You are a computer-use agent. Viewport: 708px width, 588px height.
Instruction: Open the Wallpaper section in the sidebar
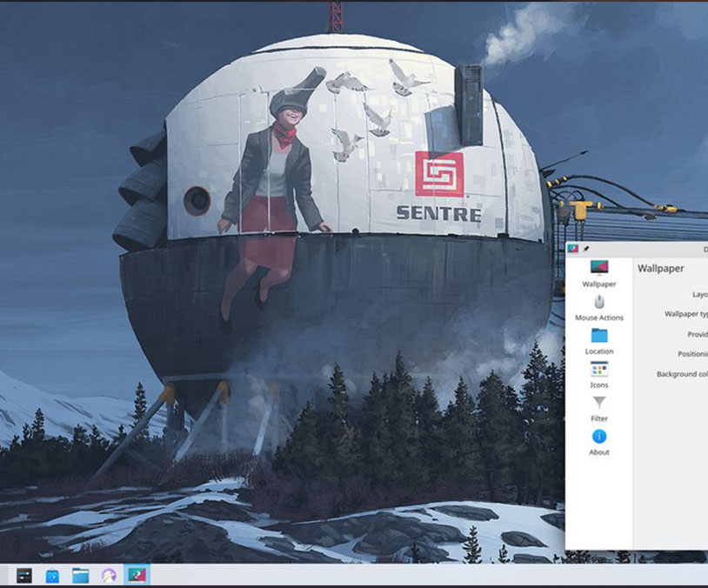[x=599, y=274]
